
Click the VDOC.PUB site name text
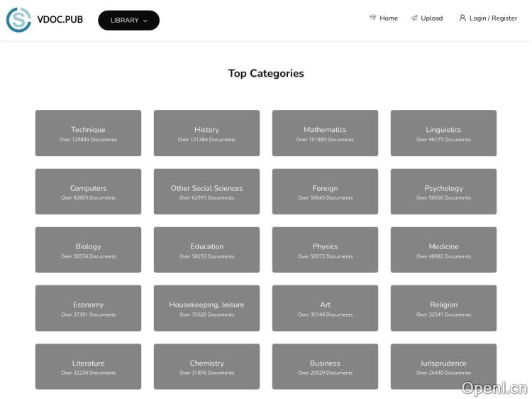60,20
